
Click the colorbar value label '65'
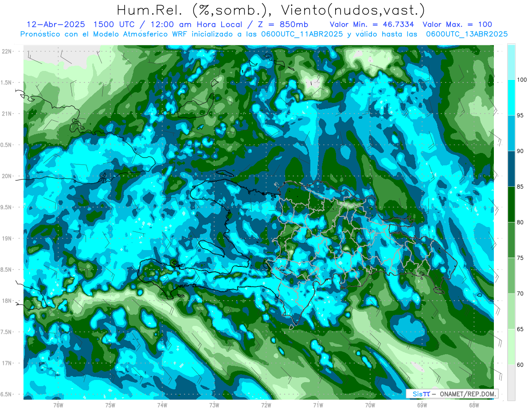[x=521, y=329]
